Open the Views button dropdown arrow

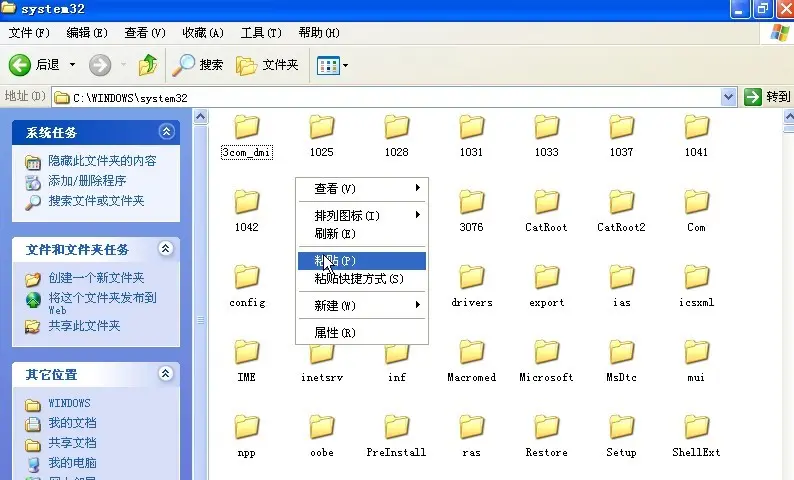click(x=345, y=65)
